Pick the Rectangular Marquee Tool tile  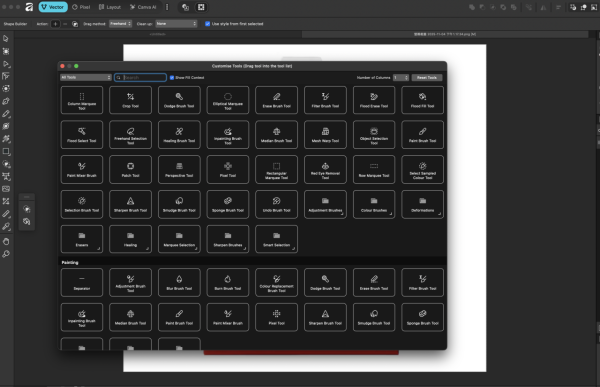point(276,170)
